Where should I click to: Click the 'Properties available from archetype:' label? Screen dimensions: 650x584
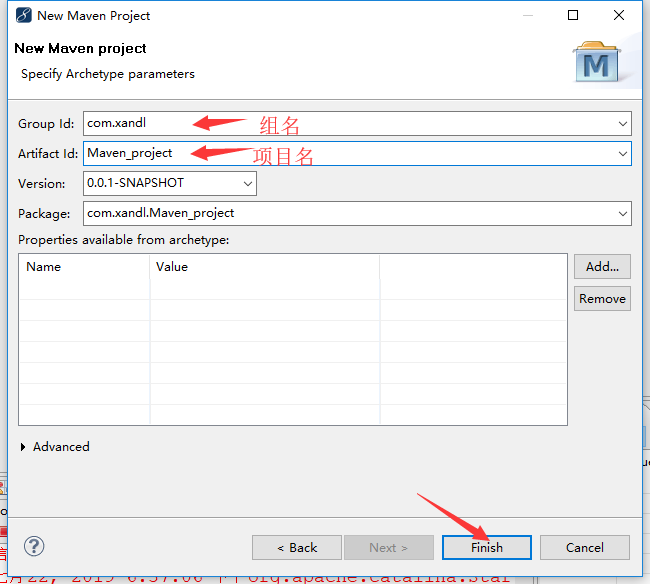pos(124,240)
